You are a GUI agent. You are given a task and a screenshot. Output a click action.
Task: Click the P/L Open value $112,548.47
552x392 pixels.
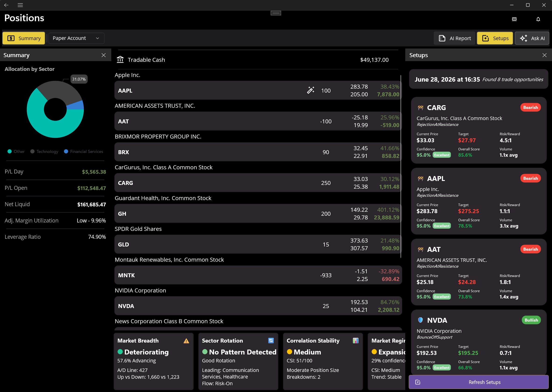click(91, 188)
